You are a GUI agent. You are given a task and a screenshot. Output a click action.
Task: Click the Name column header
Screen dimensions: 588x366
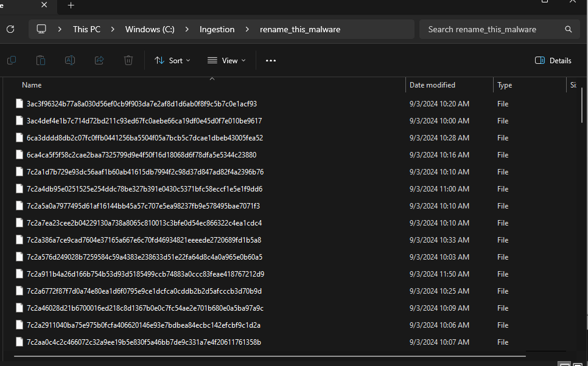[32, 85]
